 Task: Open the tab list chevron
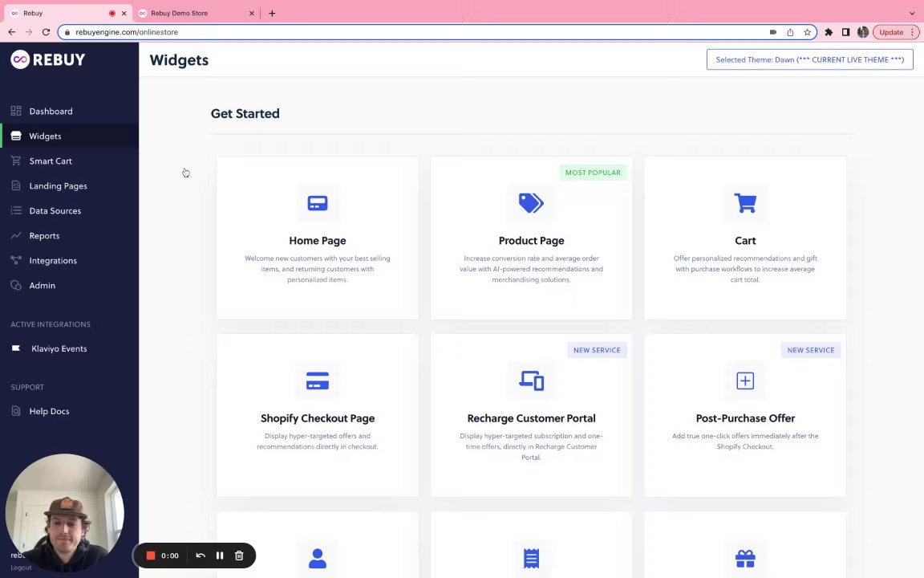coord(912,13)
